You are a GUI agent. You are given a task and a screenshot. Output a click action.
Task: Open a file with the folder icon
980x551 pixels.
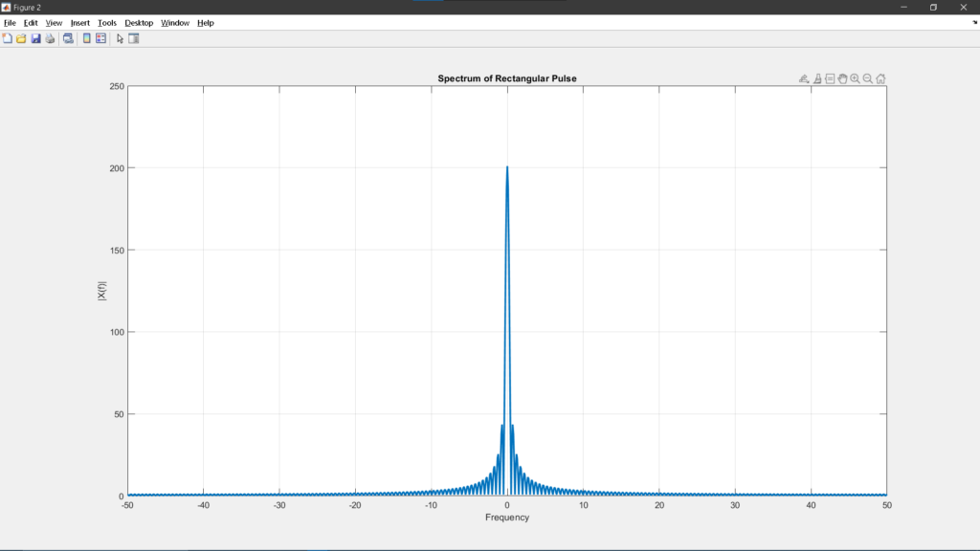tap(21, 38)
